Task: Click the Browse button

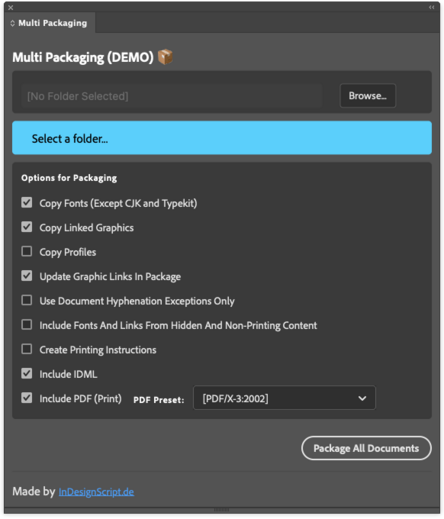Action: [368, 96]
